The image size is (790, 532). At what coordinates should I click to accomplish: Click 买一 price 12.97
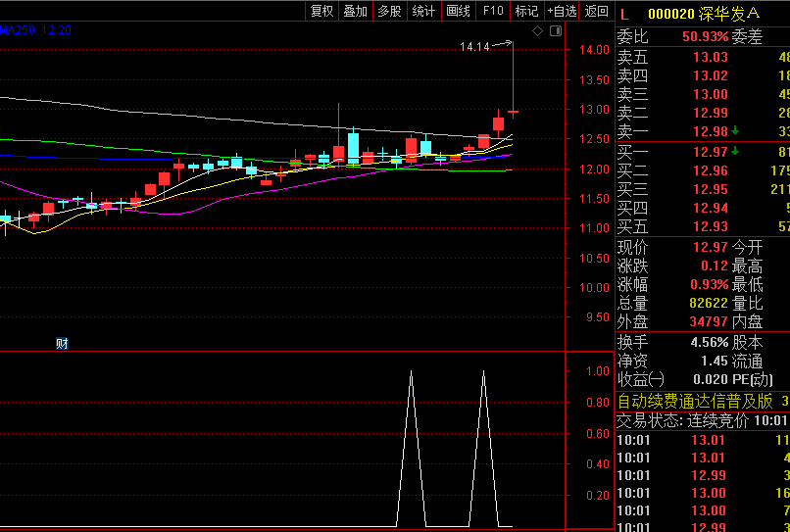tap(711, 152)
